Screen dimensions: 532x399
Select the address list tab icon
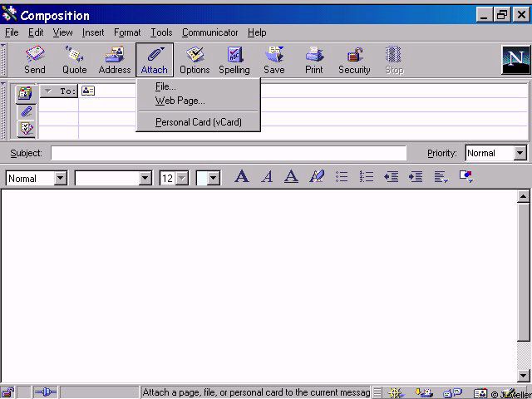pyautogui.click(x=26, y=93)
